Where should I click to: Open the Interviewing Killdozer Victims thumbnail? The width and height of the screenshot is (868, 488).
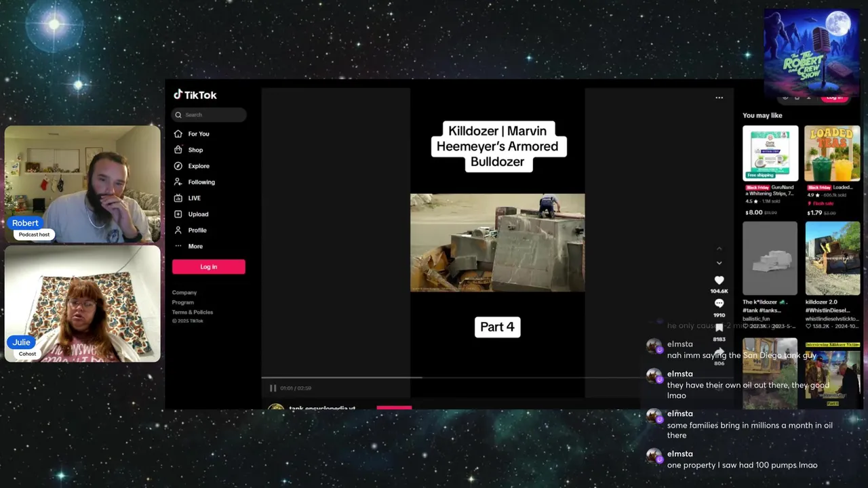click(832, 373)
